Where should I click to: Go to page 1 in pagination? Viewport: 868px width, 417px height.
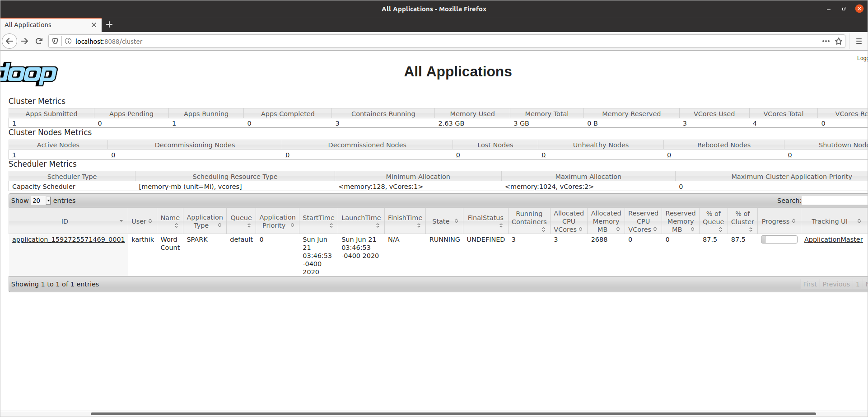[x=858, y=284]
